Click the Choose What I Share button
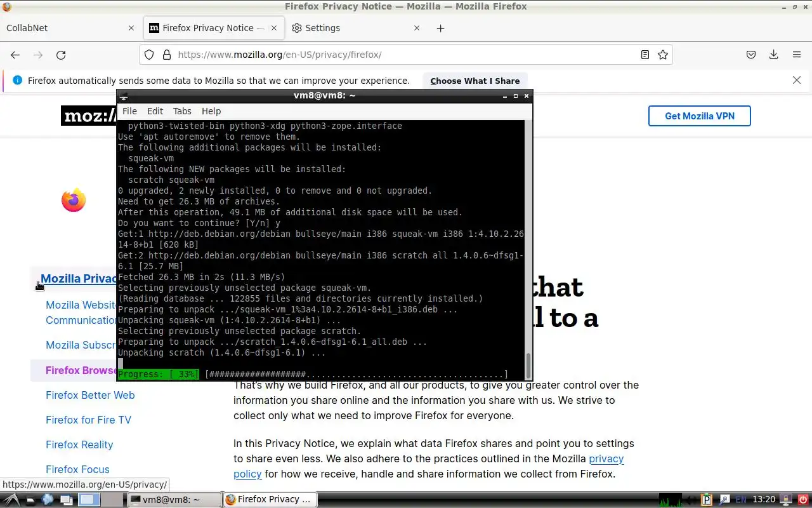 tap(475, 81)
